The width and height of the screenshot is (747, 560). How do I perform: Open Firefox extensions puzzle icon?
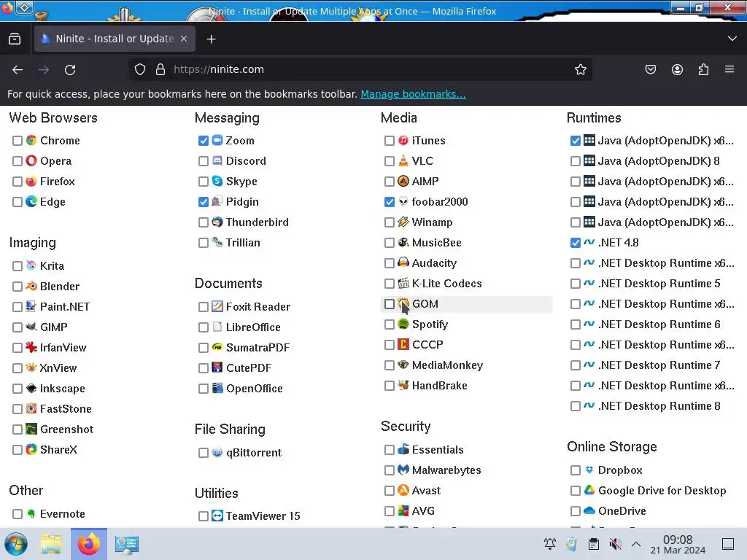click(703, 69)
